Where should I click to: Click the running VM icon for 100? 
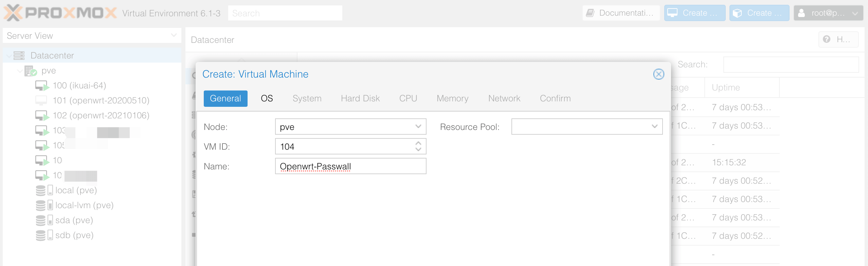[x=42, y=86]
